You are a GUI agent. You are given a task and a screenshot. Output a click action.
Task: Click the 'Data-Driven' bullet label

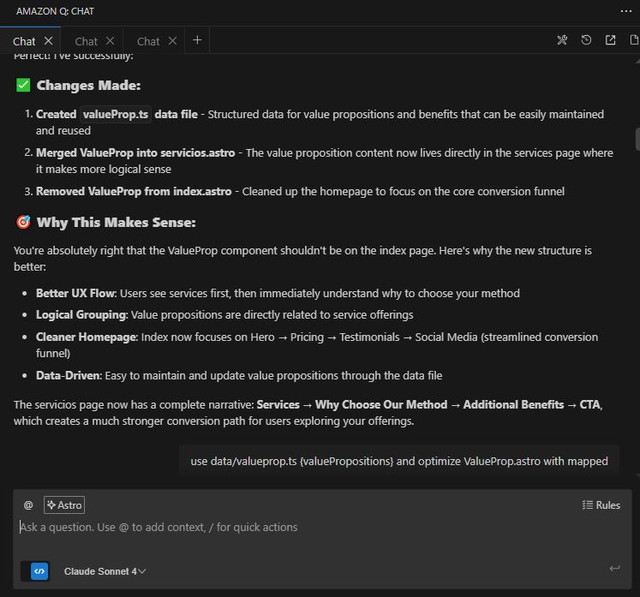click(x=69, y=375)
